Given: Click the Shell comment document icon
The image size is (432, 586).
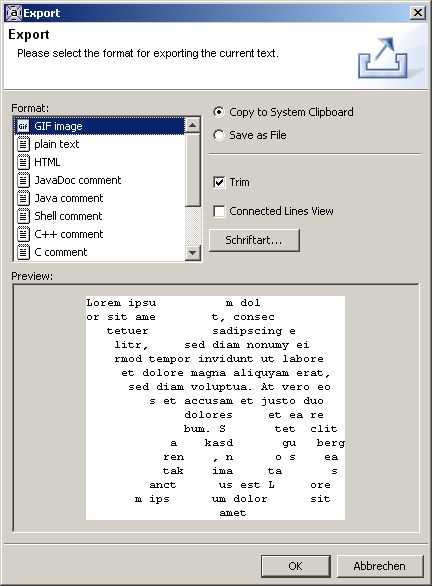Looking at the screenshot, I should pyautogui.click(x=23, y=216).
